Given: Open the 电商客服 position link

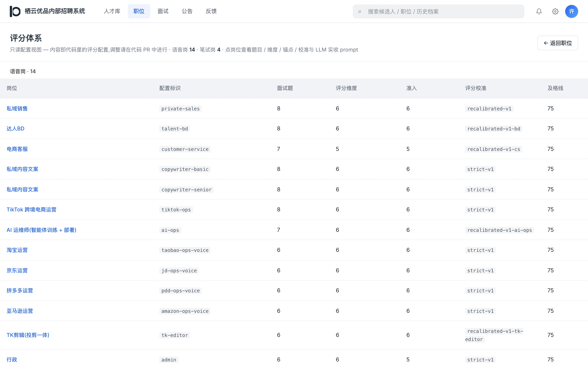Looking at the screenshot, I should pos(17,149).
